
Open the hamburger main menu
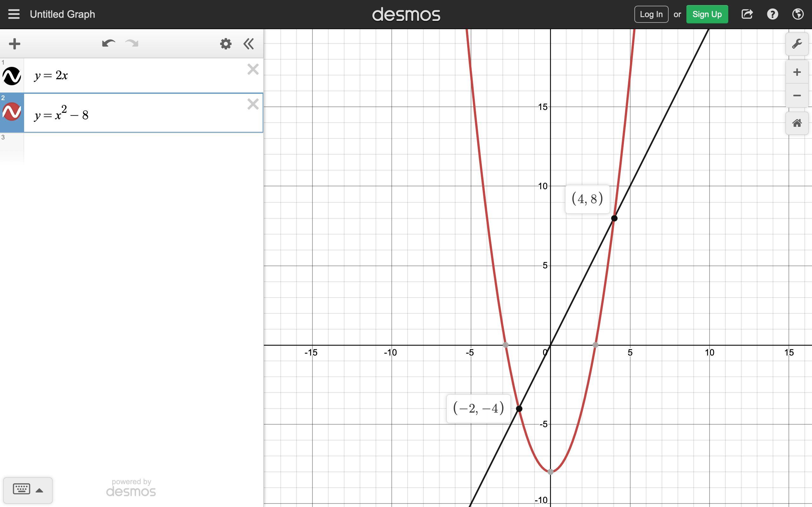tap(14, 14)
